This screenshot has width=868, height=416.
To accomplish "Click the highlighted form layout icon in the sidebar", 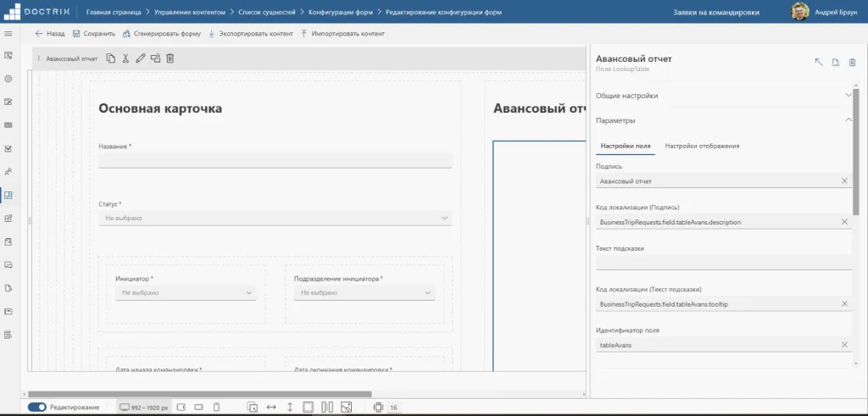I will [8, 195].
